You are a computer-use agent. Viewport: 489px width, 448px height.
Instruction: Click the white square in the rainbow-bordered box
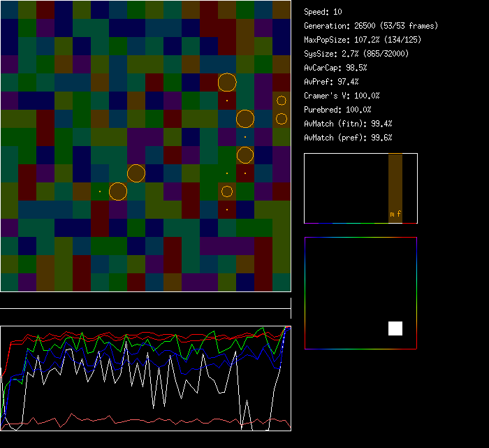pyautogui.click(x=395, y=328)
